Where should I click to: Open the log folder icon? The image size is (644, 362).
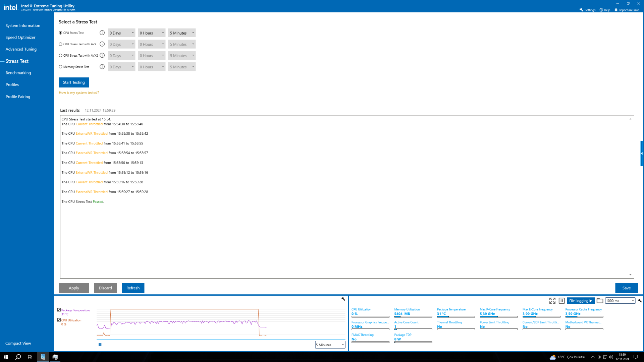600,301
